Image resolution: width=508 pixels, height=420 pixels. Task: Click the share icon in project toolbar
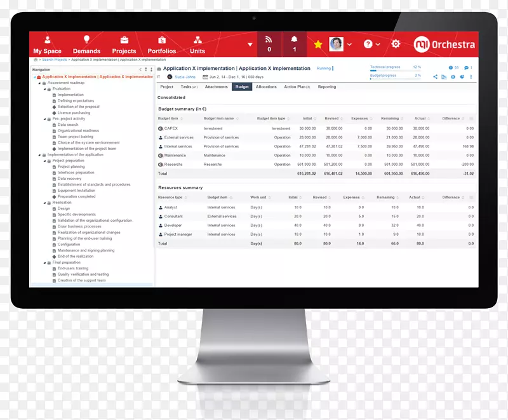436,77
